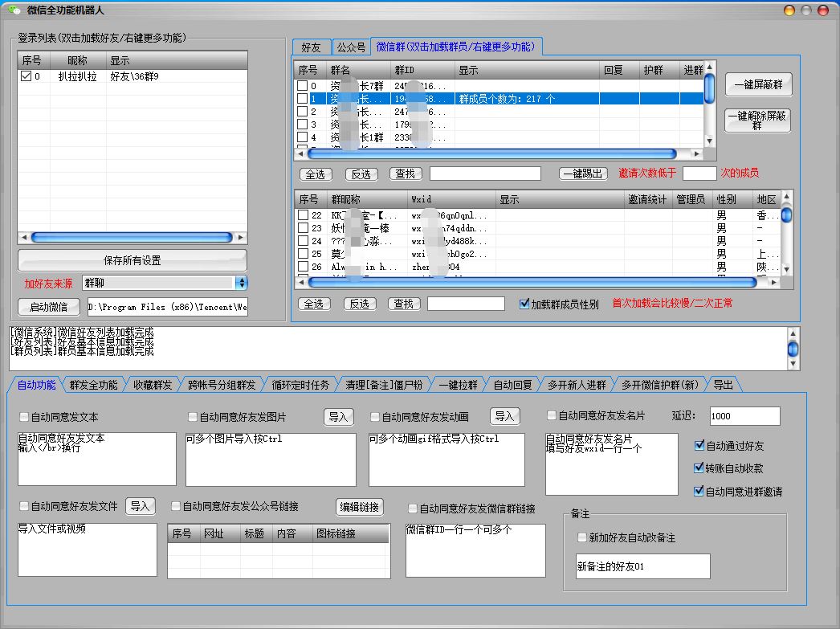
Task: Click the down arrow of the member list scrollbar
Action: coord(786,270)
